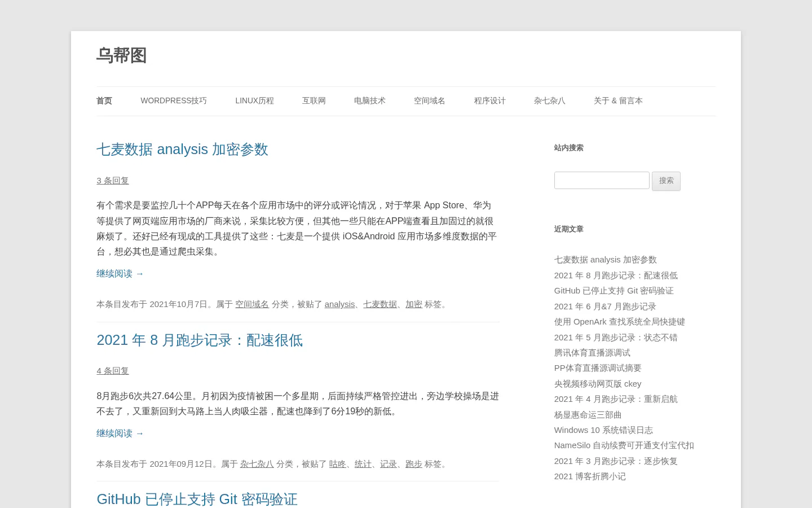Open recent post NameSilo 自动续费可开通支付宝代扣

624,445
